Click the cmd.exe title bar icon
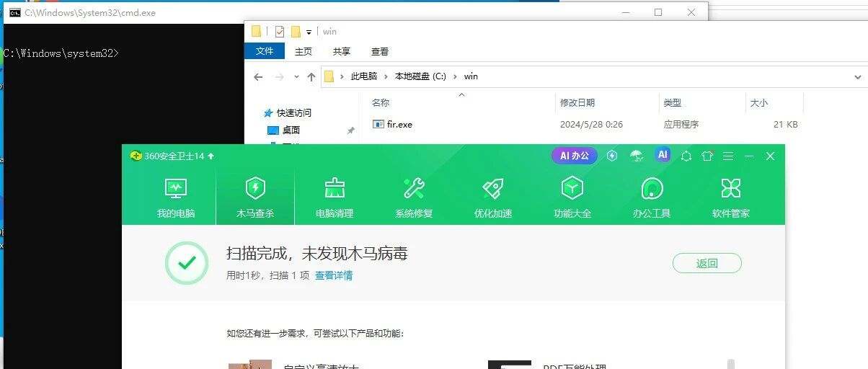This screenshot has height=369, width=868. coord(14,12)
